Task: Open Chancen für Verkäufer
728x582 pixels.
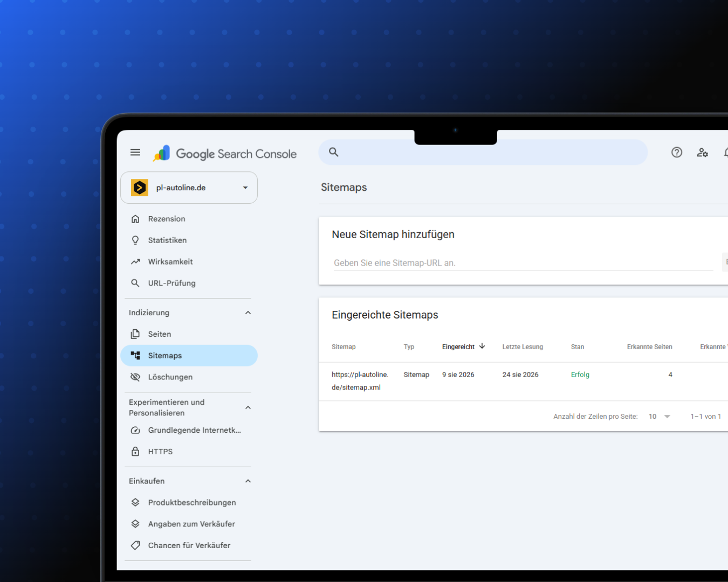Action: click(x=189, y=545)
